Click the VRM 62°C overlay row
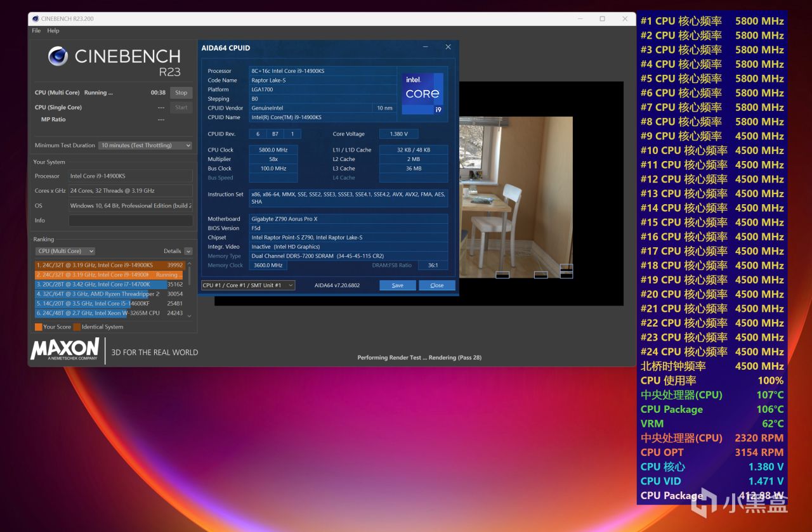Image resolution: width=812 pixels, height=532 pixels. [712, 424]
